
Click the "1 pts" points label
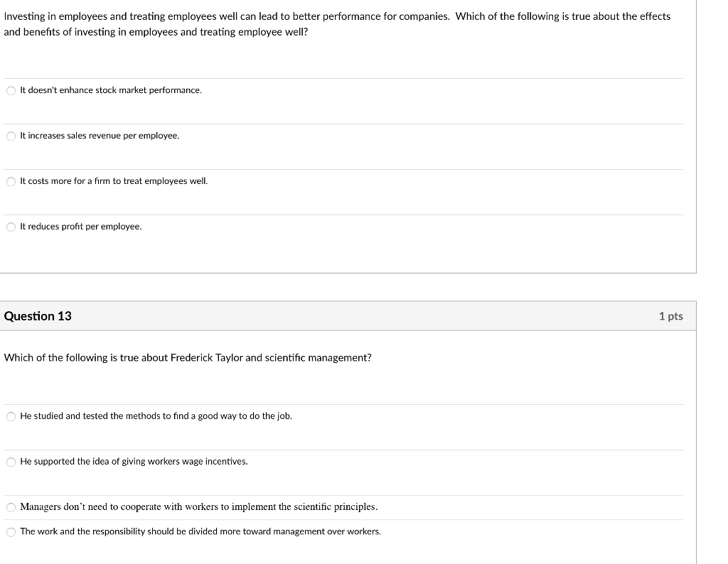click(670, 316)
